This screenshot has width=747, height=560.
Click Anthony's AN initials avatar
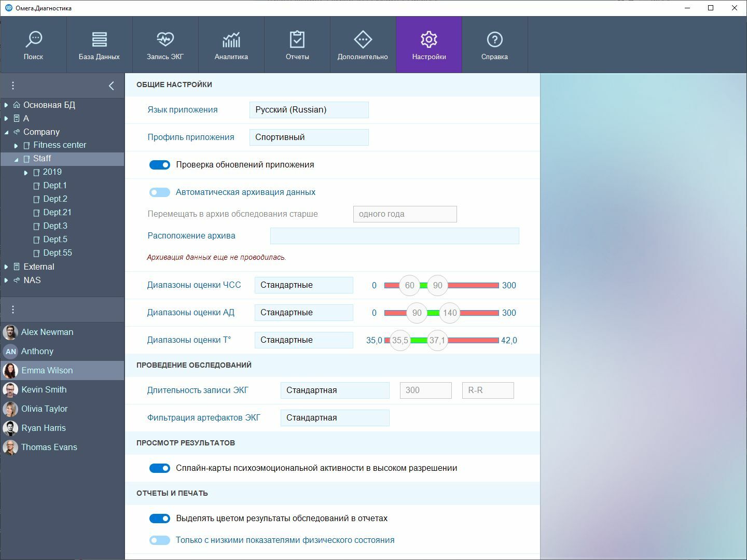[10, 351]
